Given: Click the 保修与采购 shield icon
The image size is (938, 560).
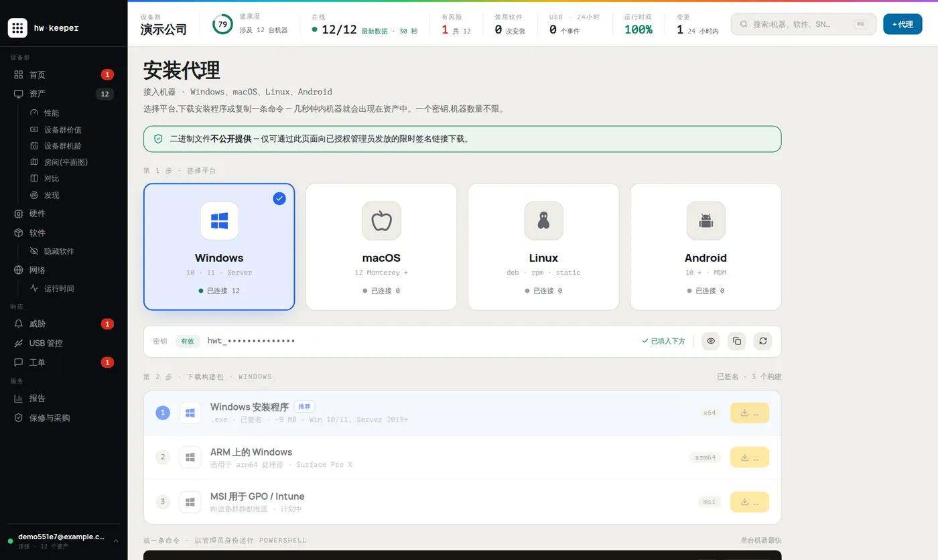Looking at the screenshot, I should click(x=19, y=417).
